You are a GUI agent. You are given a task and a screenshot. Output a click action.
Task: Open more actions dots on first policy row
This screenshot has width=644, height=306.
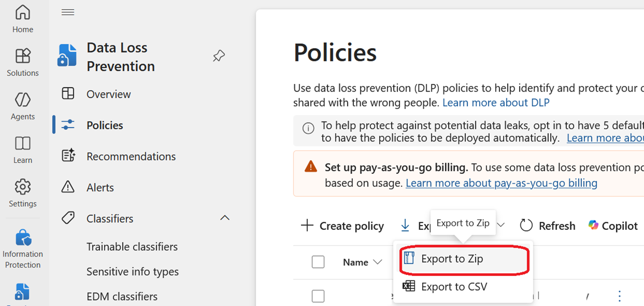[x=620, y=296]
